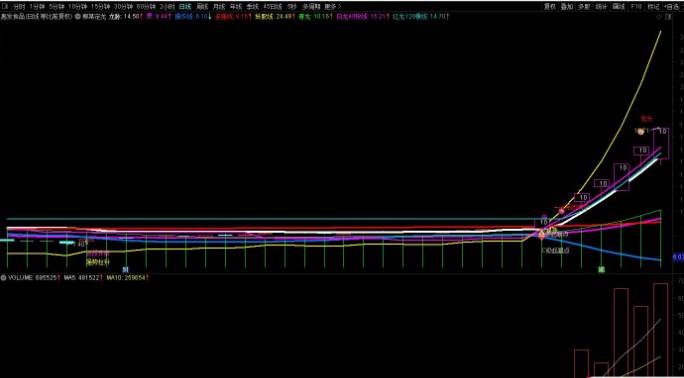684x378 pixels.
Task: Open the F10 company info
Action: (x=636, y=7)
